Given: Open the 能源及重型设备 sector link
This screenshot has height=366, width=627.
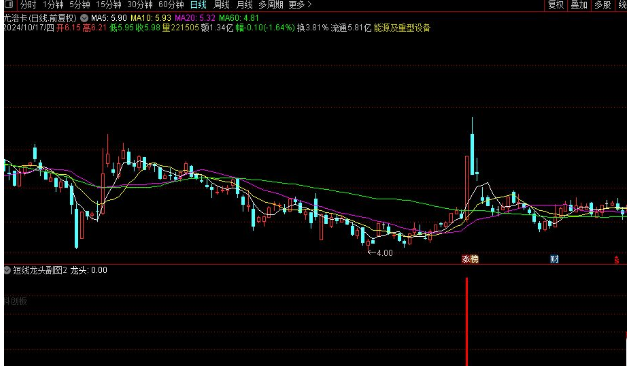Looking at the screenshot, I should pyautogui.click(x=402, y=28).
